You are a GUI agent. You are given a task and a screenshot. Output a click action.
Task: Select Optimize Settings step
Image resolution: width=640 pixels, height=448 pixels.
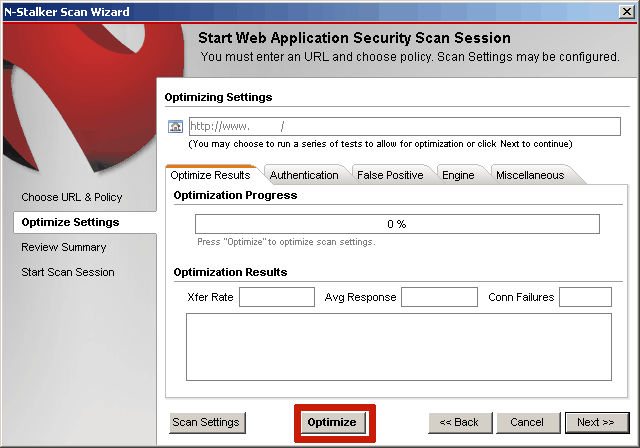(85, 222)
